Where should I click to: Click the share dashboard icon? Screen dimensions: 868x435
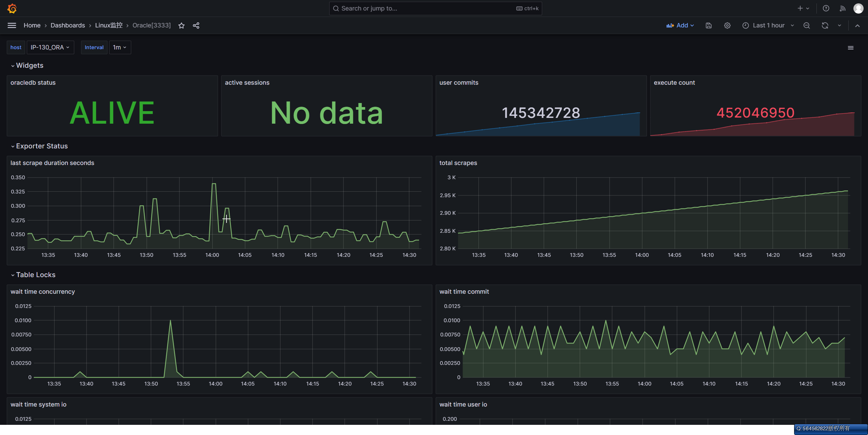196,25
